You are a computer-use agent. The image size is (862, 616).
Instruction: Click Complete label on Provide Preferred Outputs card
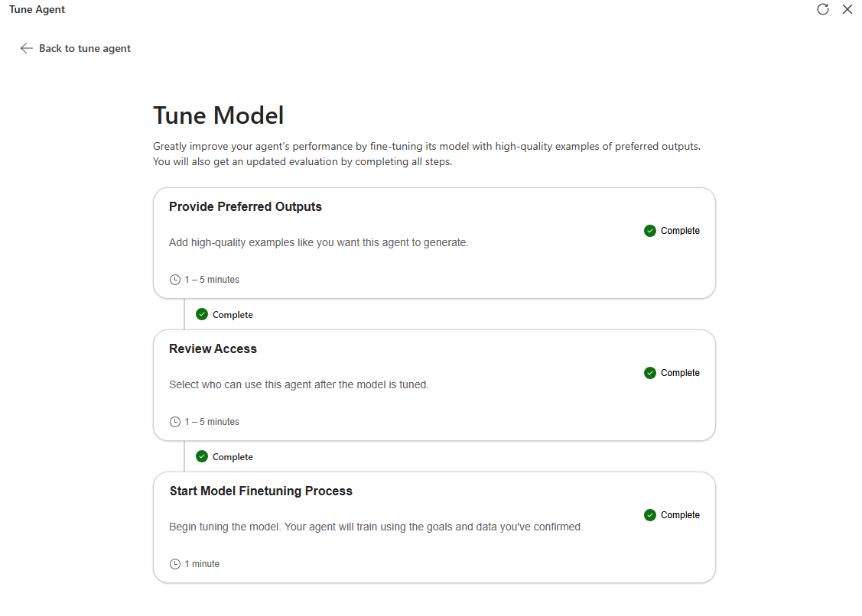tap(680, 231)
